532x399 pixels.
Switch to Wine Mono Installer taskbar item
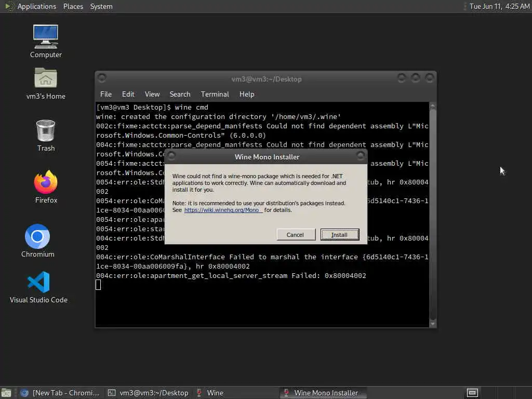point(323,393)
